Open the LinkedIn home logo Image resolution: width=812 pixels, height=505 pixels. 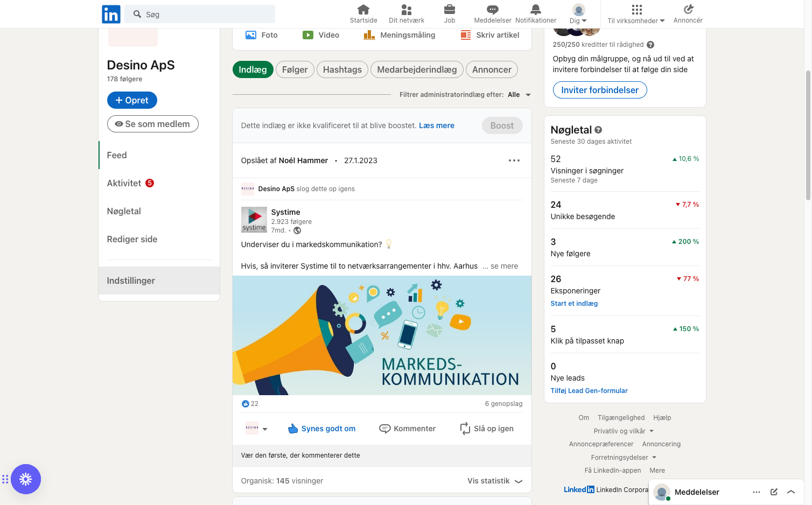(111, 14)
